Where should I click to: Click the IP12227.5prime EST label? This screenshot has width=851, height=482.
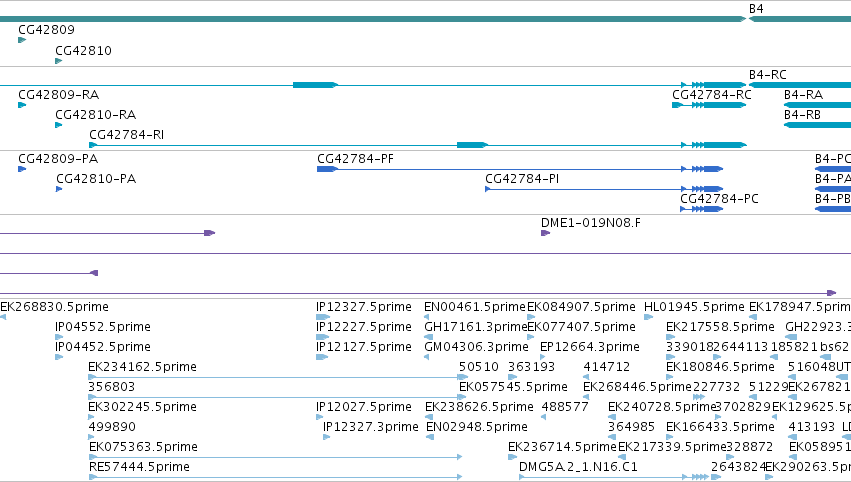point(364,327)
